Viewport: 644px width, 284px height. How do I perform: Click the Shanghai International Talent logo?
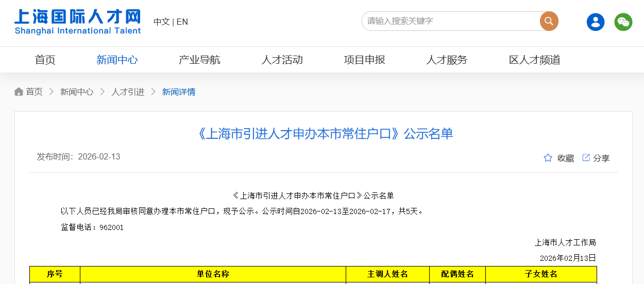pos(77,21)
